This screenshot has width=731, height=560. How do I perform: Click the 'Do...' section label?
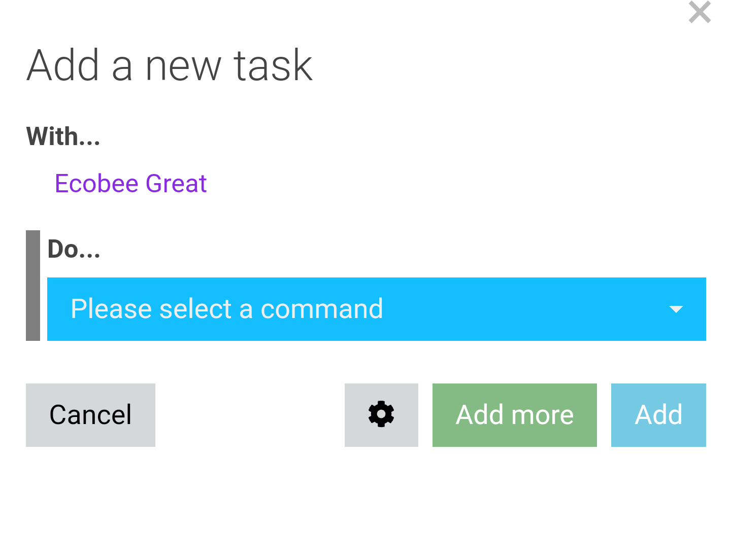[x=74, y=249]
